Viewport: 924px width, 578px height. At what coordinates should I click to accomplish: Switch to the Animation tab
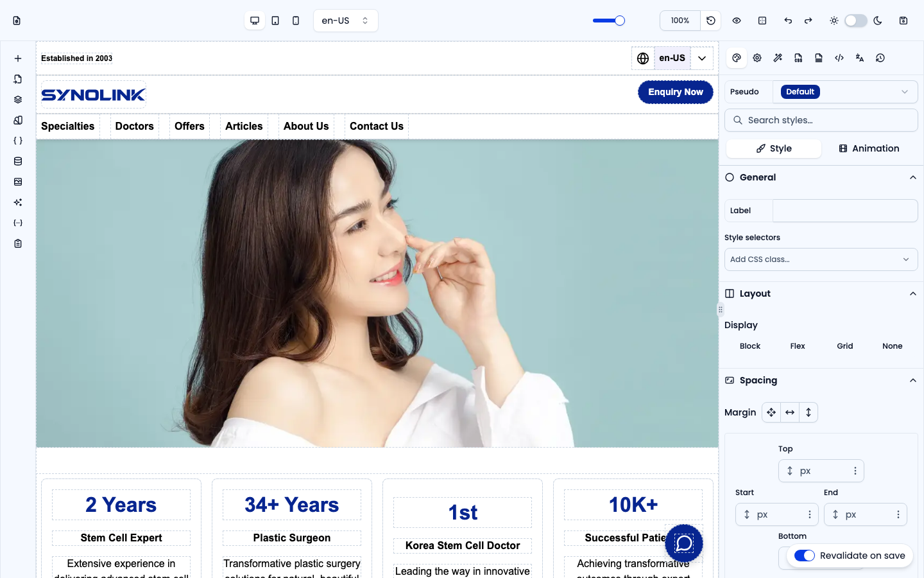tap(869, 148)
